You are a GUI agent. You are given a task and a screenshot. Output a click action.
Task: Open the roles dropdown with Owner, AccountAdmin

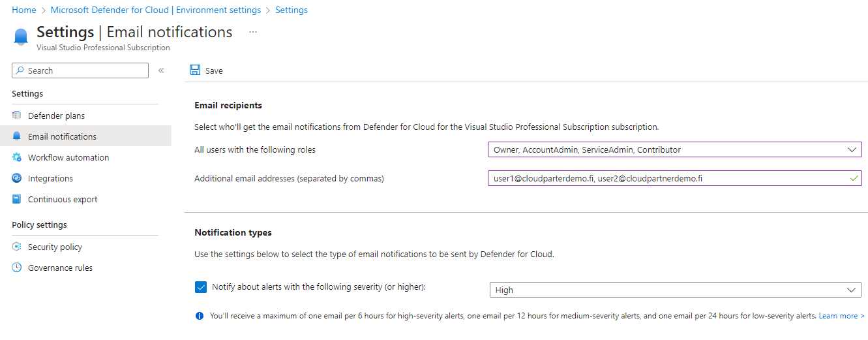[674, 149]
